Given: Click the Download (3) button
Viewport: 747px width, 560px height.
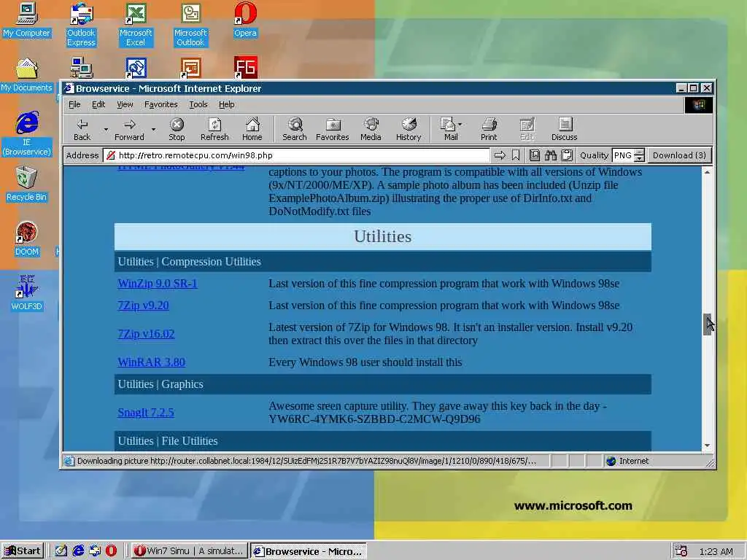Looking at the screenshot, I should point(679,155).
